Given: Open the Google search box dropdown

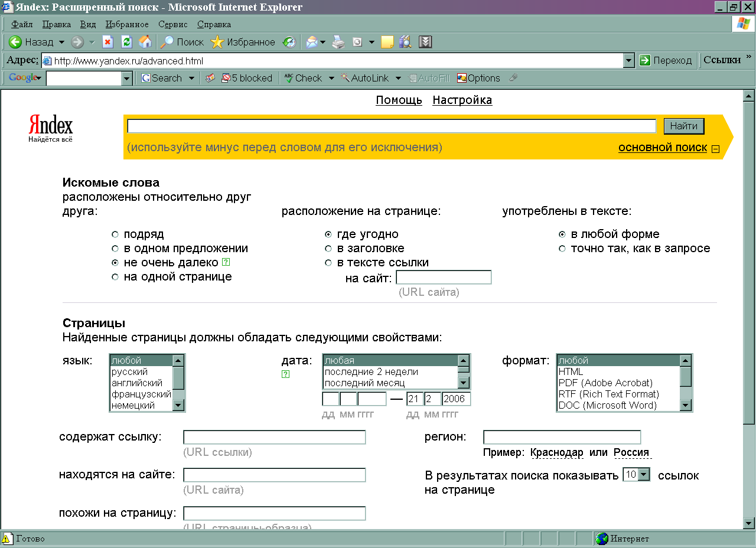Looking at the screenshot, I should (126, 79).
